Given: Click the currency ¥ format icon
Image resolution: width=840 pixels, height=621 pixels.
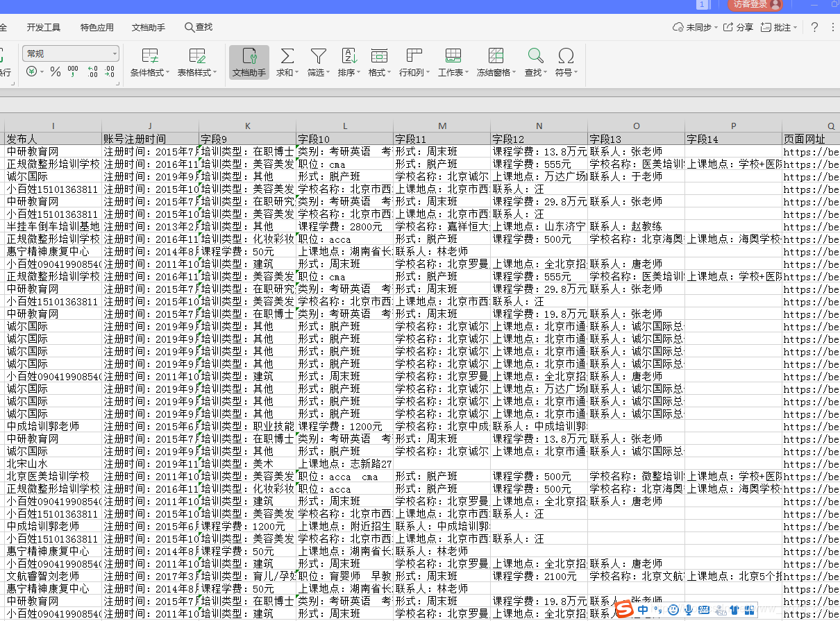Looking at the screenshot, I should click(31, 71).
